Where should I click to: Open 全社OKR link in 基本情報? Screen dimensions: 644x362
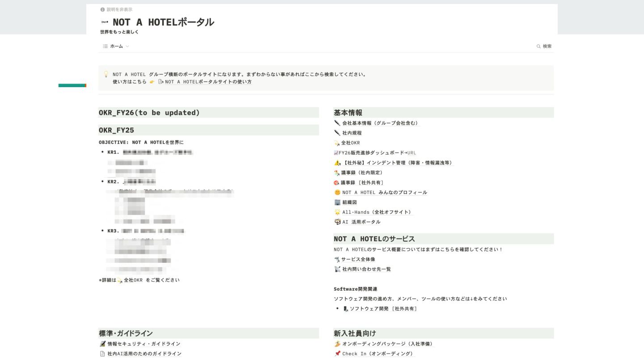[350, 143]
